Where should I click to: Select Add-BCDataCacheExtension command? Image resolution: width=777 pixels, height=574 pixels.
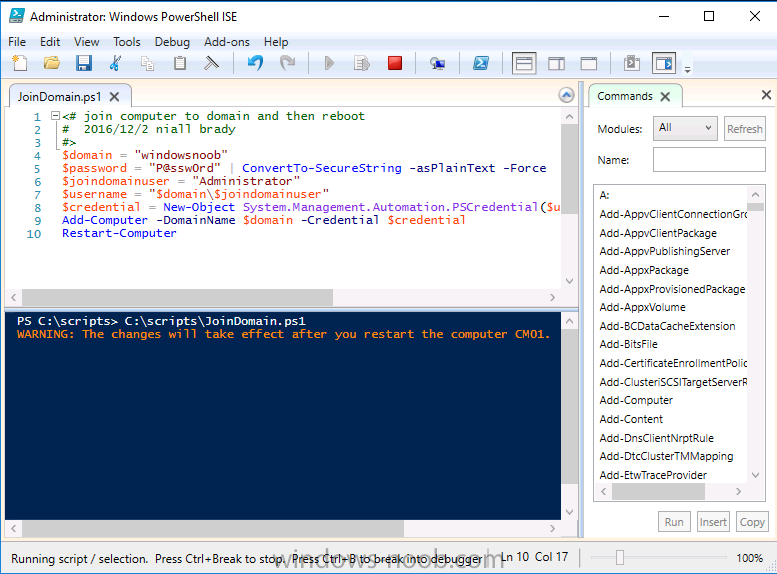(x=667, y=326)
